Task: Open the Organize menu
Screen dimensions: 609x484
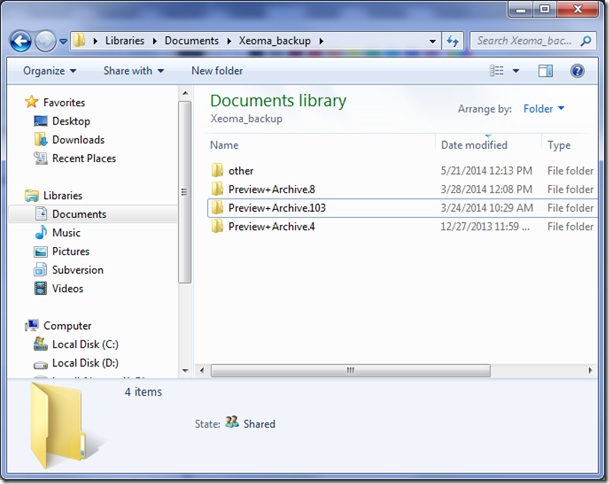Action: pyautogui.click(x=49, y=71)
